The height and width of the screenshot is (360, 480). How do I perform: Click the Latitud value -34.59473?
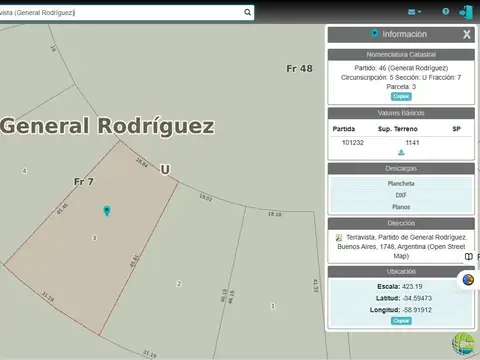coord(417,298)
